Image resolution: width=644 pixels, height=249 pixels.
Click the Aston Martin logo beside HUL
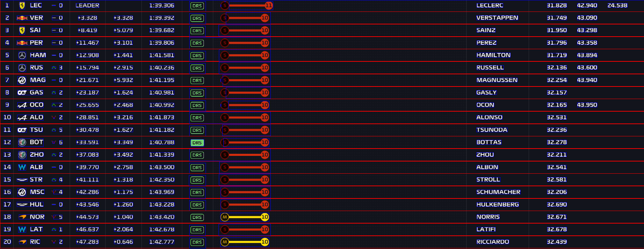[22, 205]
